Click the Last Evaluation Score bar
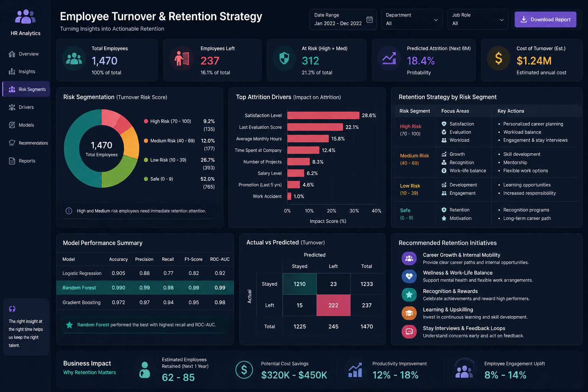588x392 pixels. point(315,127)
